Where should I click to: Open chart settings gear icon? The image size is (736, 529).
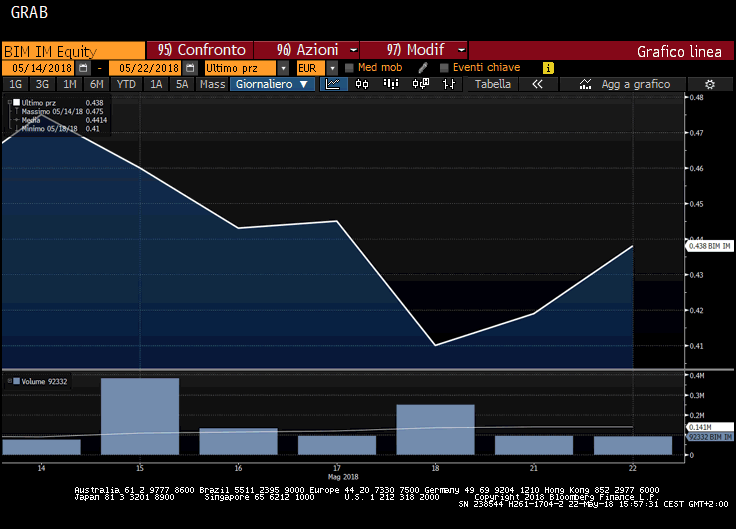point(710,85)
